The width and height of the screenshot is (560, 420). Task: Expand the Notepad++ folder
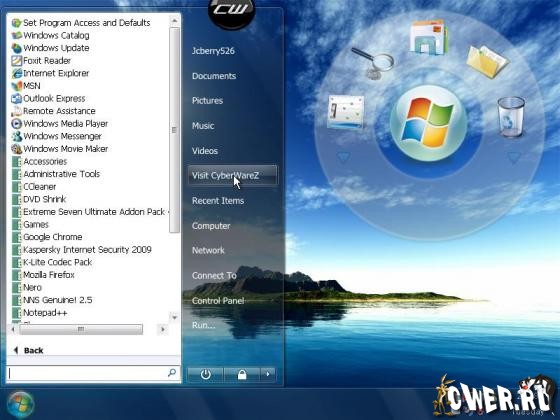click(x=39, y=313)
